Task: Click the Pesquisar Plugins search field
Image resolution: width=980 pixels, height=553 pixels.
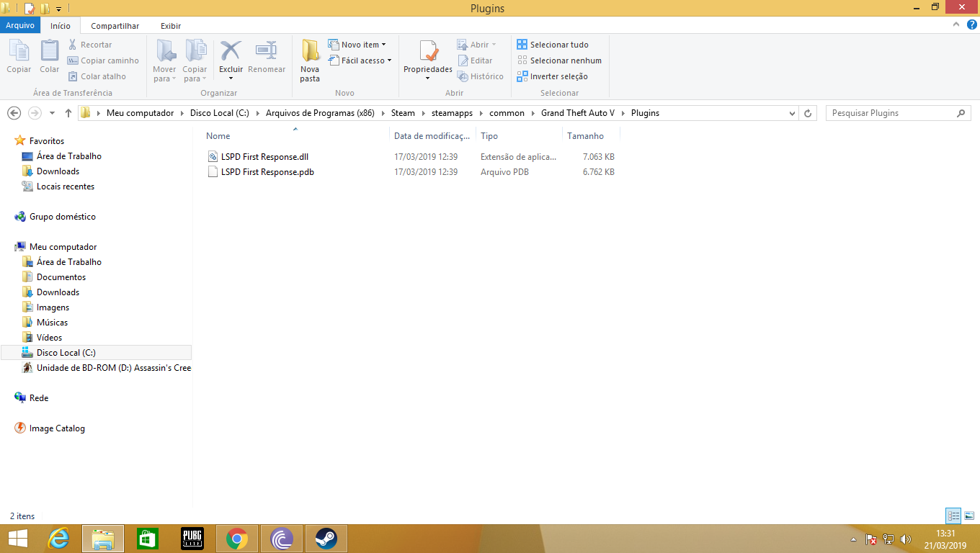Action: click(x=894, y=113)
